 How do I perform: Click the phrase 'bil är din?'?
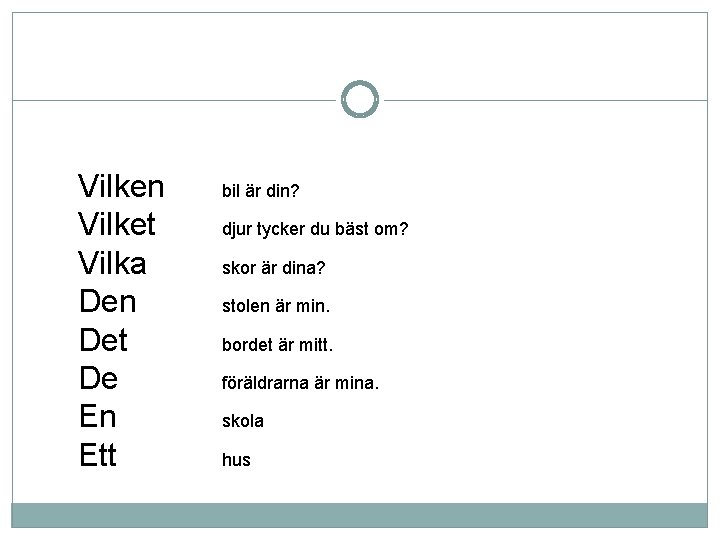(x=259, y=189)
